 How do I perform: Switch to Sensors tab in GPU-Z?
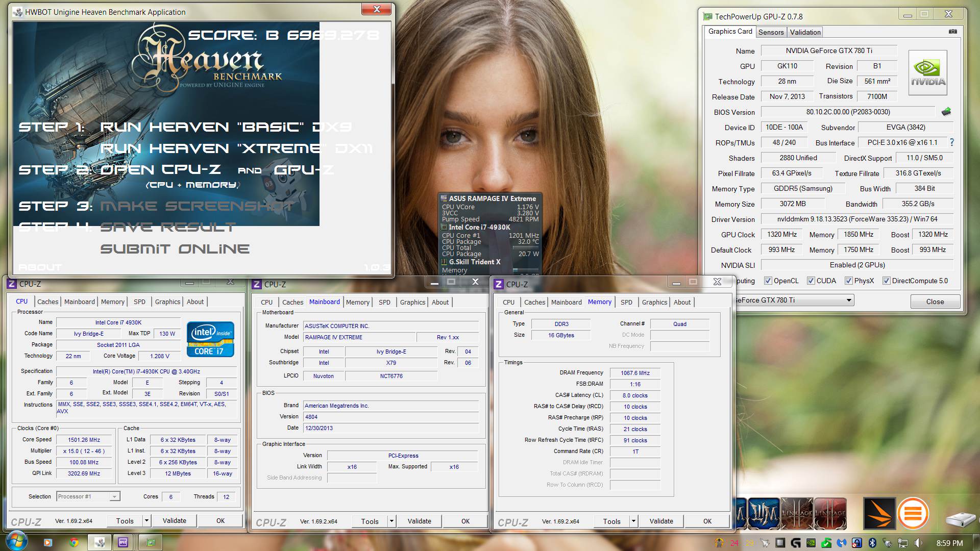coord(771,32)
